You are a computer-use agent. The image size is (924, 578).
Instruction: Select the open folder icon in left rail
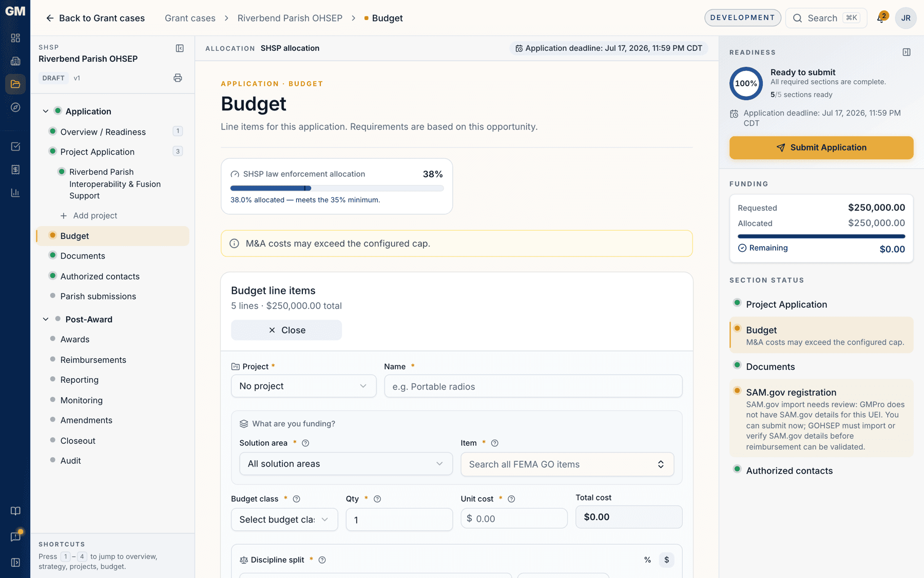tap(15, 84)
